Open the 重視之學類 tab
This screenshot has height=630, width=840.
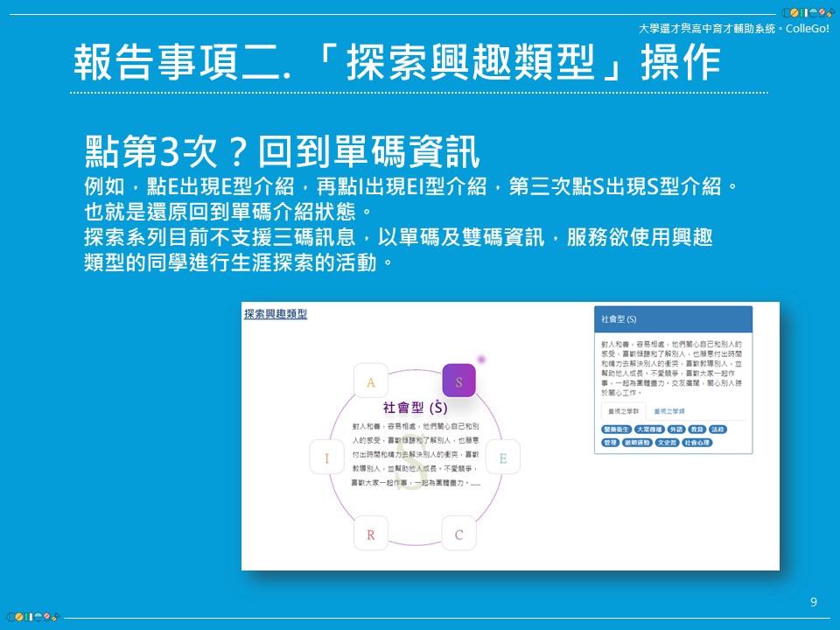pos(669,410)
